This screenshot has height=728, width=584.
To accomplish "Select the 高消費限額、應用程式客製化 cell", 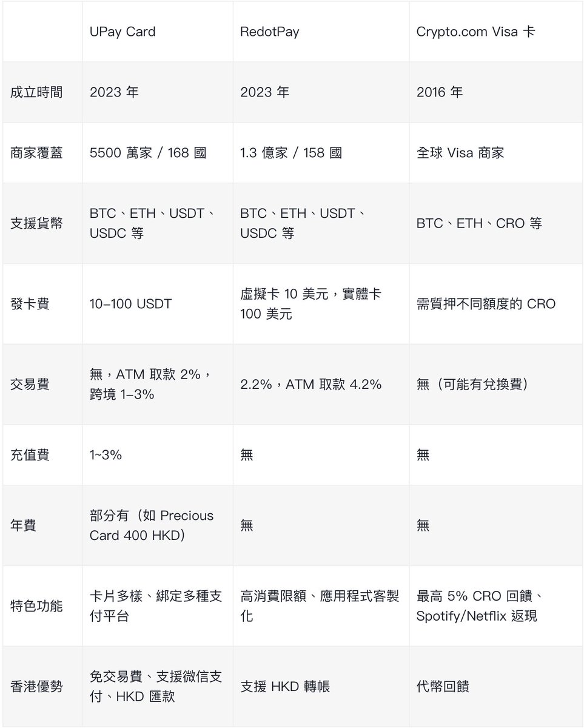I will click(320, 606).
